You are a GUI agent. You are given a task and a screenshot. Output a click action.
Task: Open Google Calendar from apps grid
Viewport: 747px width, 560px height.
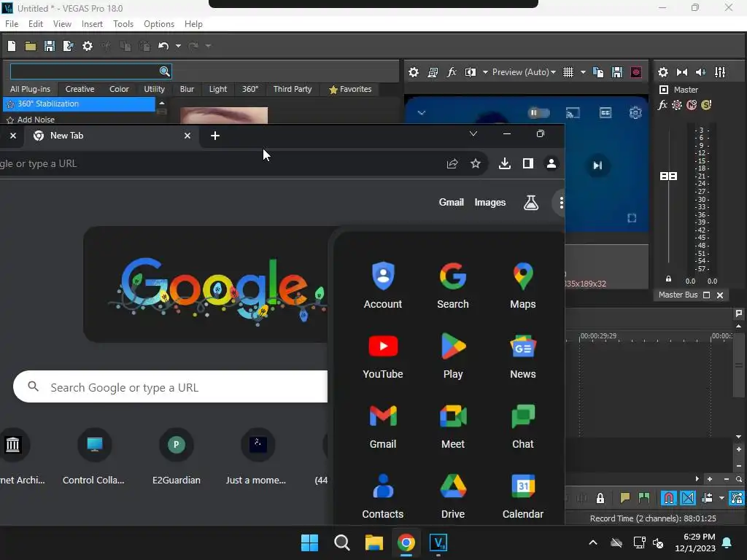522,495
